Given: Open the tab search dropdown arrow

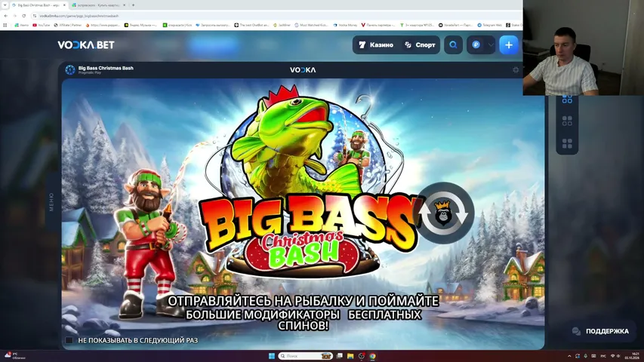Looking at the screenshot, I should (5, 5).
